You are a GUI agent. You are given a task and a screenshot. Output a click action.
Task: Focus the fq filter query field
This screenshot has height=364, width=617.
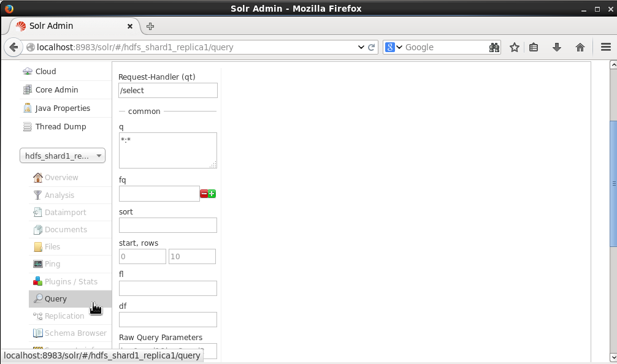159,194
